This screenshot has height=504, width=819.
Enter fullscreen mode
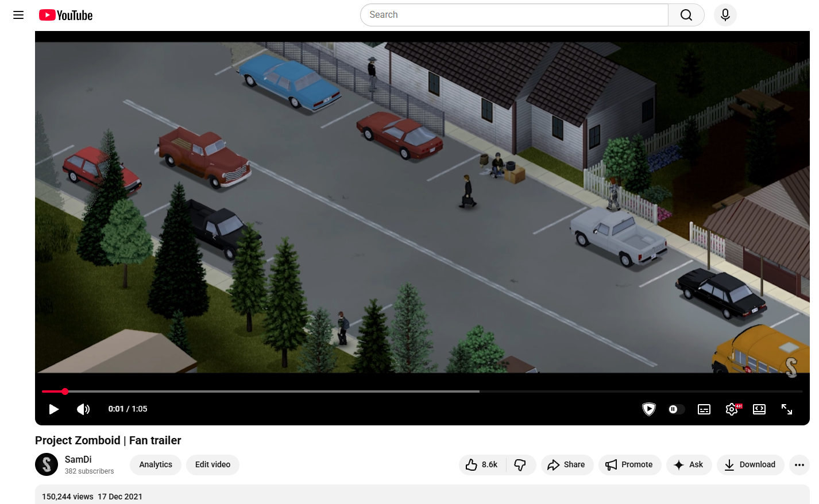(786, 409)
